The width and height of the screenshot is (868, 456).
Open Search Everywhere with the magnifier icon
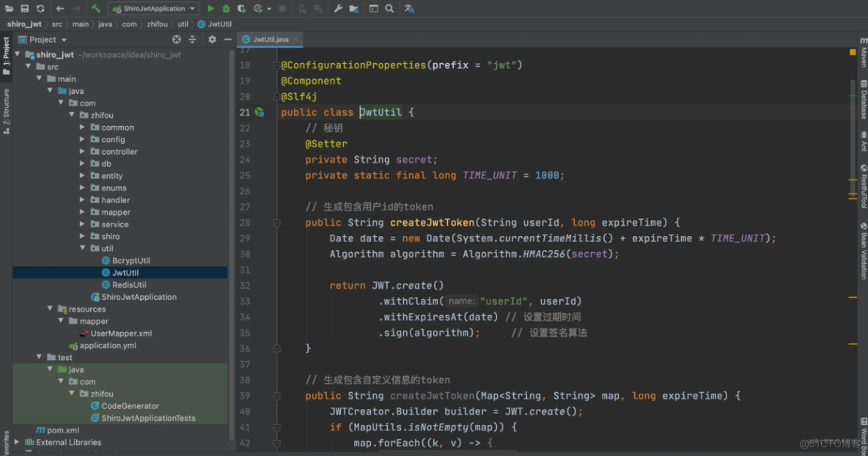click(389, 8)
